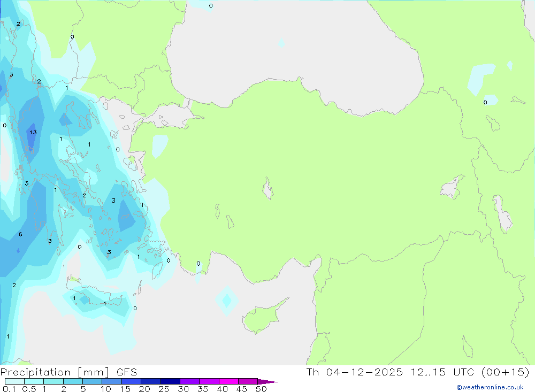Click the 0.1–0.5 mm legend color swatch
The image size is (535, 392).
click(14, 381)
